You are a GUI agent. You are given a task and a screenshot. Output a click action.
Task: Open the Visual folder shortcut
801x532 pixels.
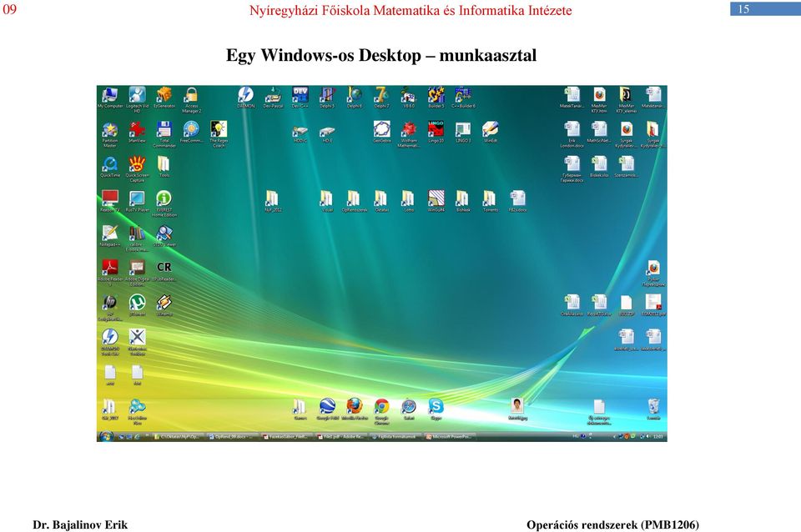pos(327,202)
